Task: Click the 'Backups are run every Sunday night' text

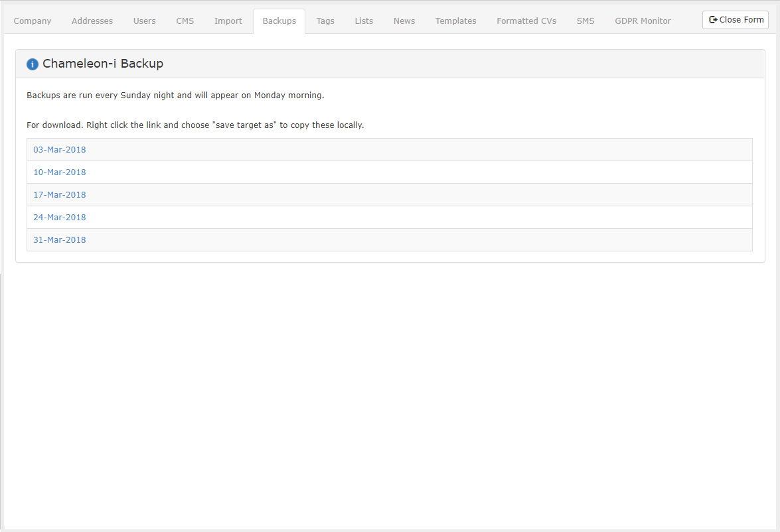Action: pyautogui.click(x=175, y=95)
